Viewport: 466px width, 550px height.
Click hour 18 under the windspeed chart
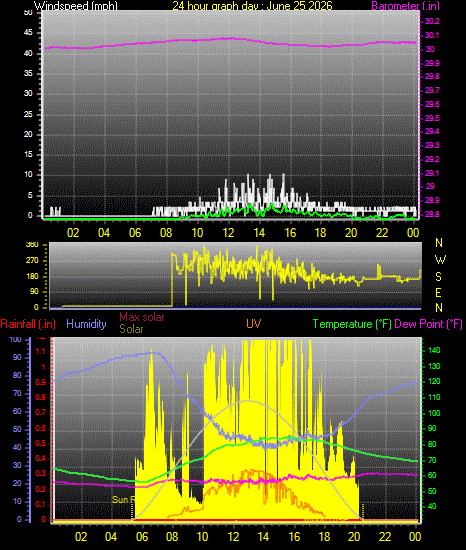(320, 233)
